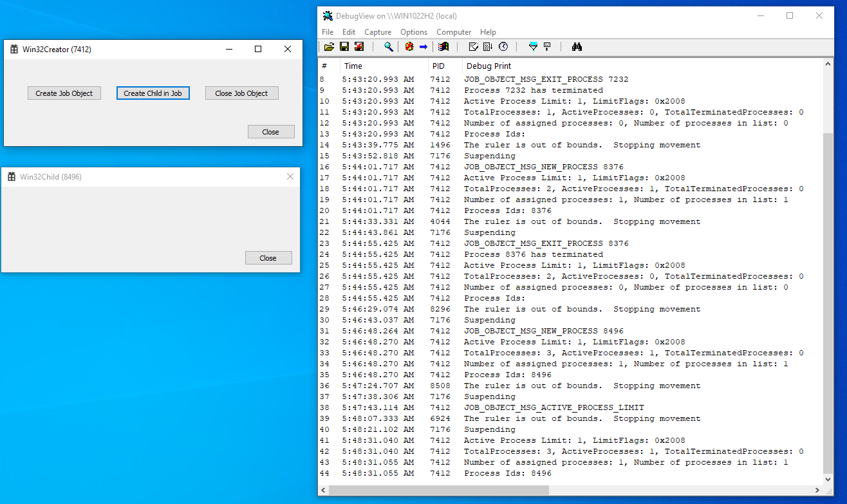
Task: Click the Time column header
Action: click(384, 66)
